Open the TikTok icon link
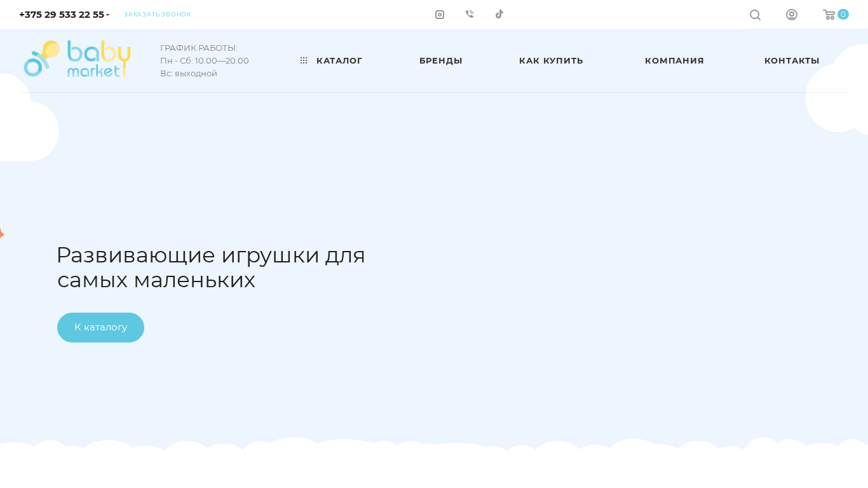 point(499,14)
